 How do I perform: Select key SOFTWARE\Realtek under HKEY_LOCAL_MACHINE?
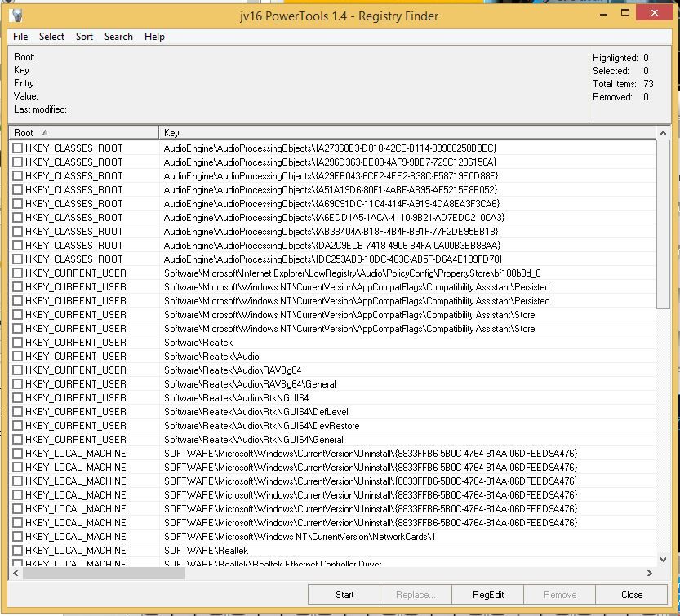[206, 551]
